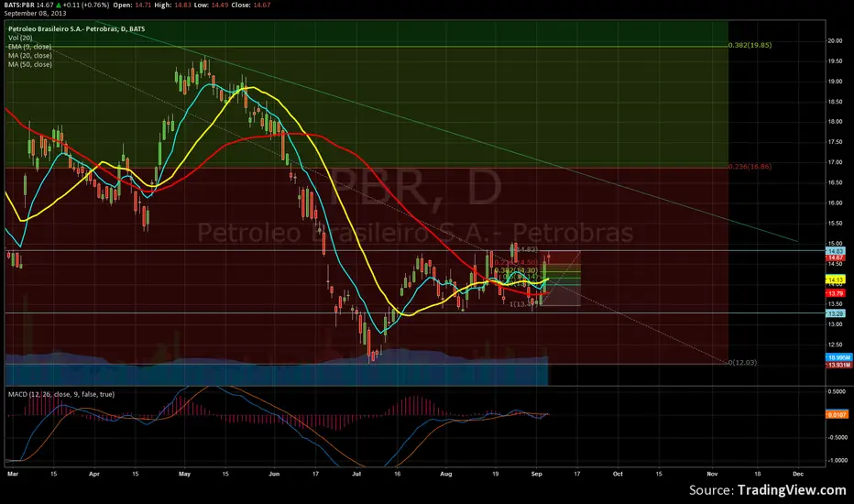Click the Mar label on the time axis
Image resolution: width=854 pixels, height=504 pixels.
pos(13,474)
